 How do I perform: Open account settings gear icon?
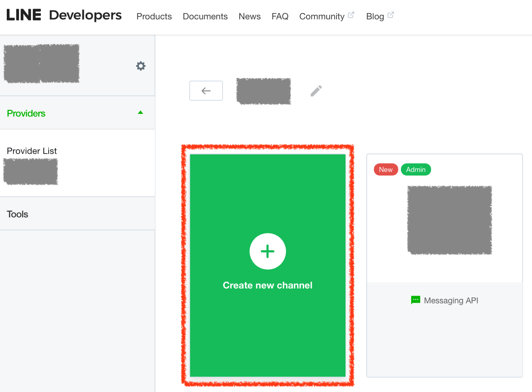tap(141, 66)
